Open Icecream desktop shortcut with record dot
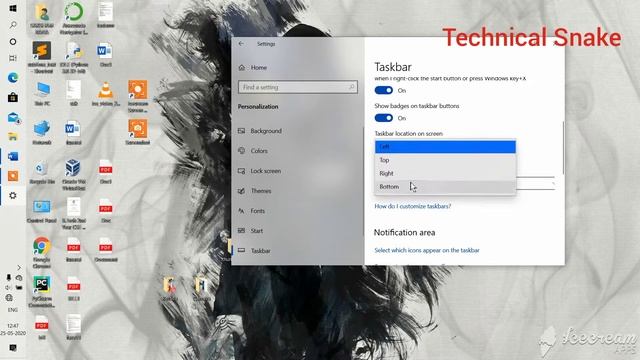Viewport: 640px width, 360px height. click(x=138, y=96)
